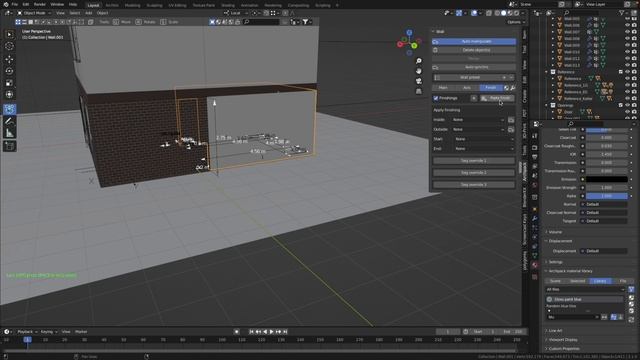Click the Paste finish button
Viewport: 640px width, 360px height.
point(497,98)
